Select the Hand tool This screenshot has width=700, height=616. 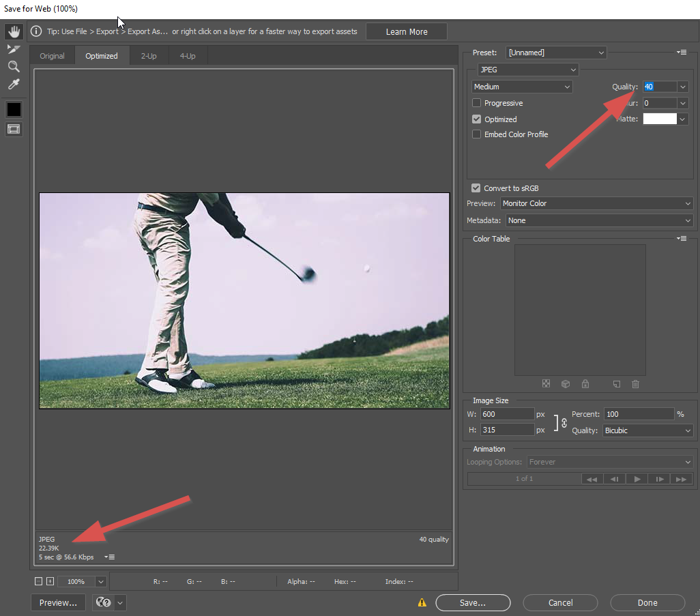pos(14,31)
